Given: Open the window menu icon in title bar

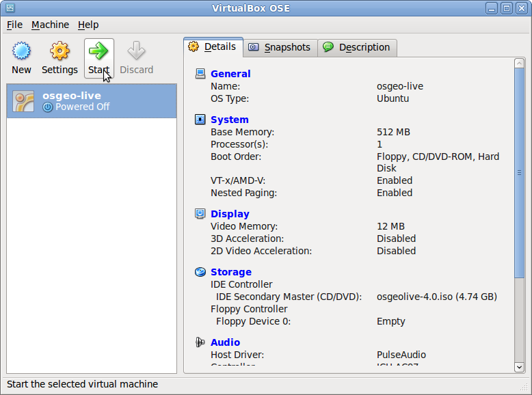Looking at the screenshot, I should [x=10, y=8].
